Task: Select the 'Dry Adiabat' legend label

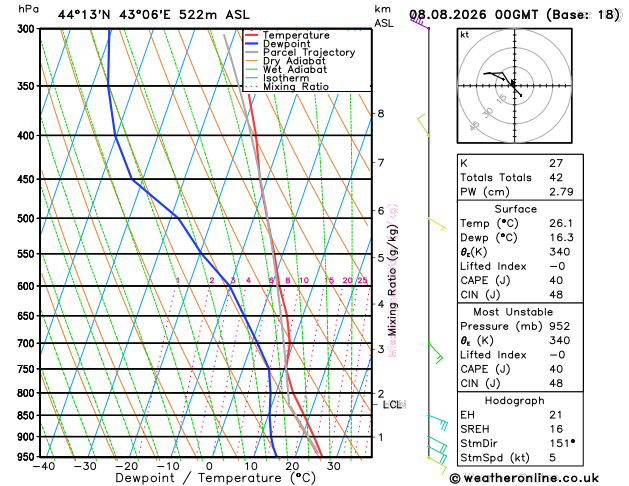Action: tap(294, 61)
